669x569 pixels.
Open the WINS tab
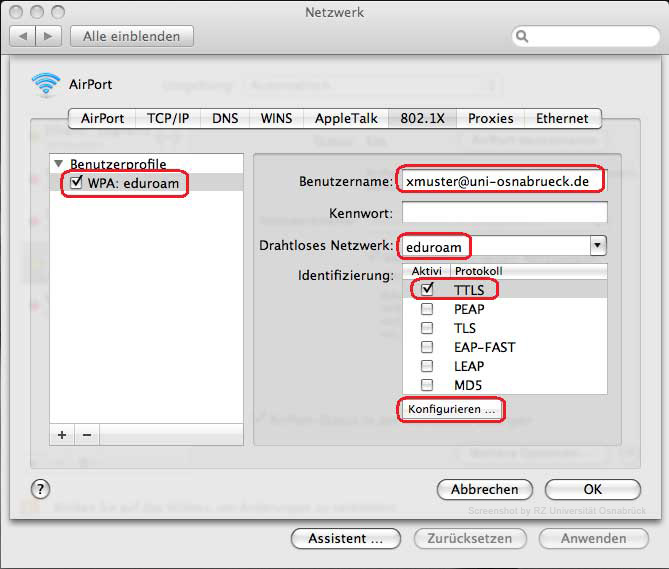pos(276,118)
